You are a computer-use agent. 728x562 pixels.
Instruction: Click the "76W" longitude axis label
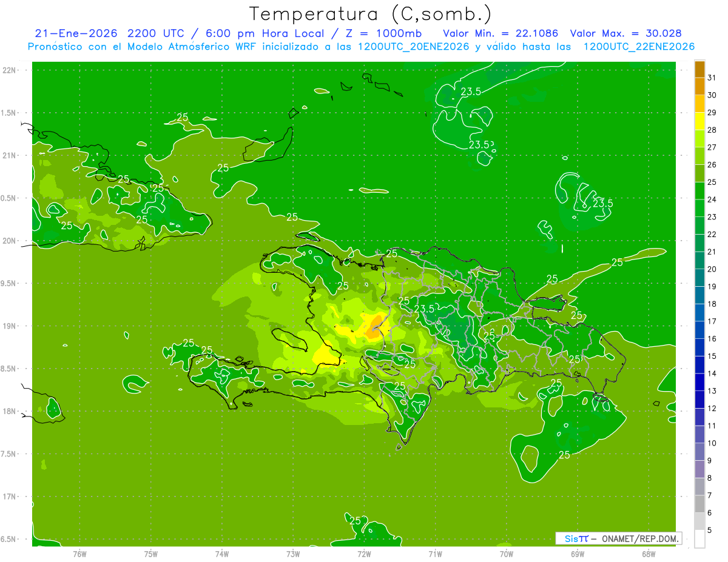[x=79, y=554]
